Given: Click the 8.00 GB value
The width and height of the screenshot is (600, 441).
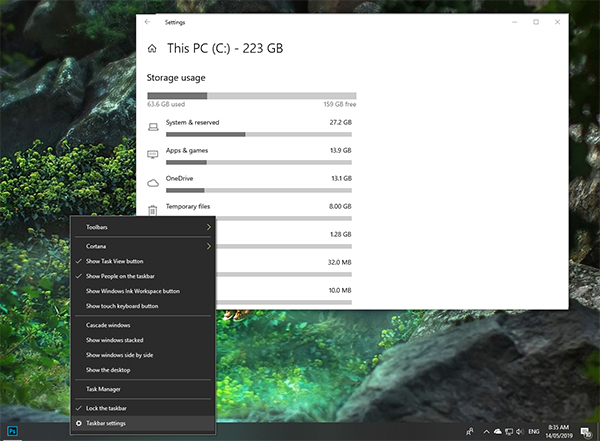Looking at the screenshot, I should tap(340, 206).
